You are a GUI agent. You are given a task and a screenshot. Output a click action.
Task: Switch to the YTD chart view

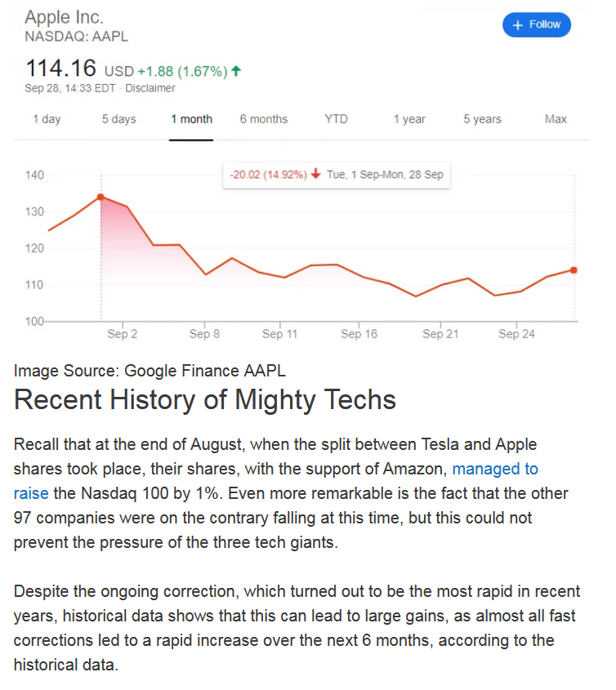click(x=336, y=119)
